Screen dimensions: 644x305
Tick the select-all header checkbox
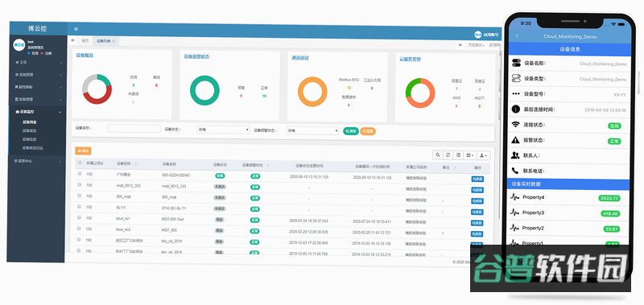pyautogui.click(x=80, y=163)
